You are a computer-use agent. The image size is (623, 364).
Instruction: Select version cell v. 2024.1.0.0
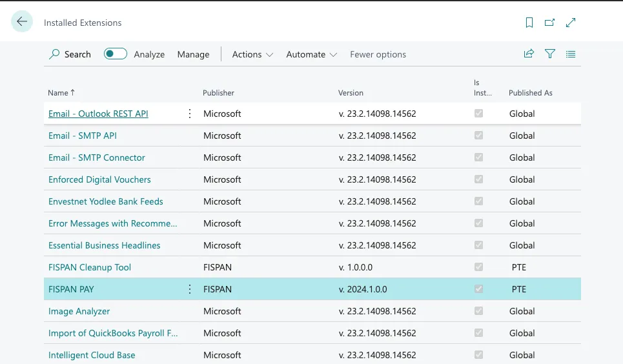pos(363,289)
